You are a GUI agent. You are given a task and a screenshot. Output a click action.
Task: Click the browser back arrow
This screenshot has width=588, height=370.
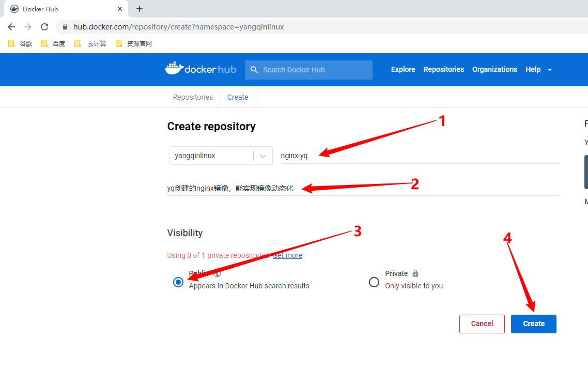pos(11,27)
